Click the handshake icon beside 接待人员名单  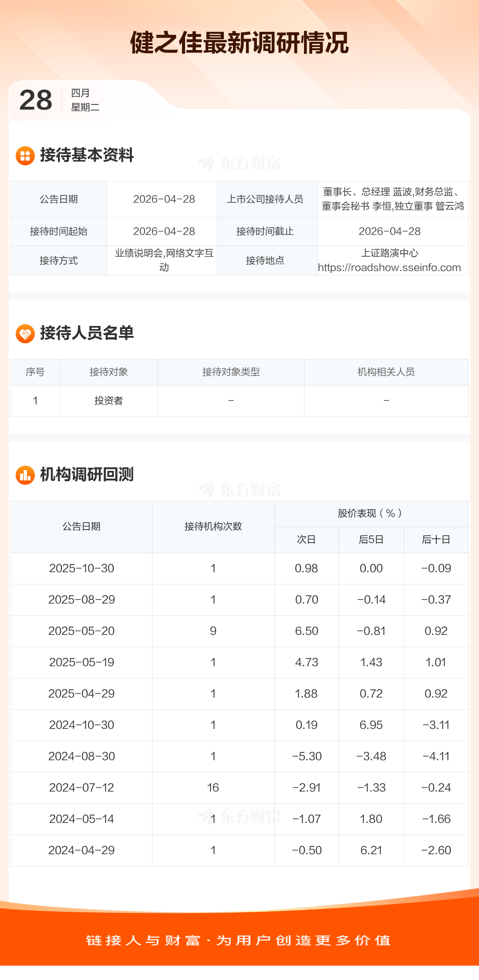(x=25, y=334)
